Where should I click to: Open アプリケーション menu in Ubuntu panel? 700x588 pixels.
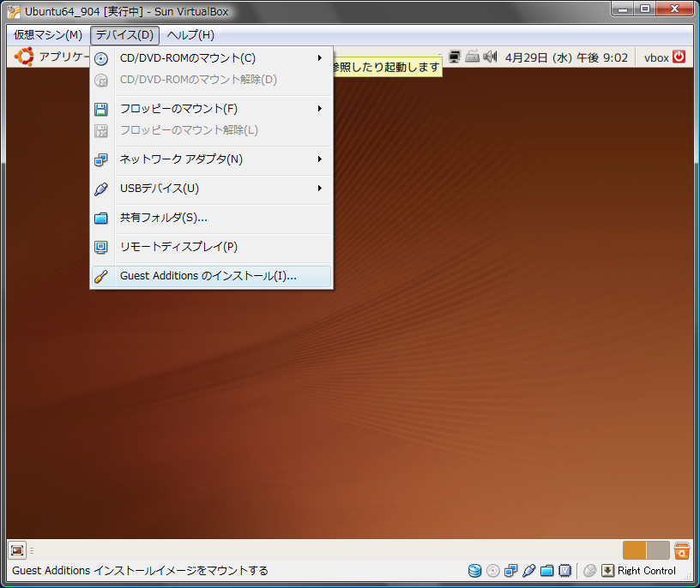[x=64, y=57]
